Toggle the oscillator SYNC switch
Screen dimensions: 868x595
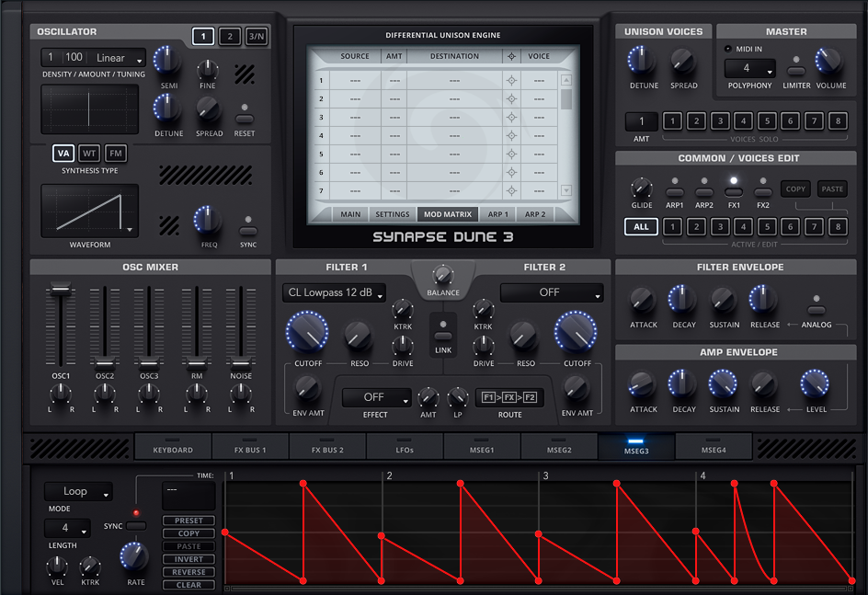pos(248,231)
